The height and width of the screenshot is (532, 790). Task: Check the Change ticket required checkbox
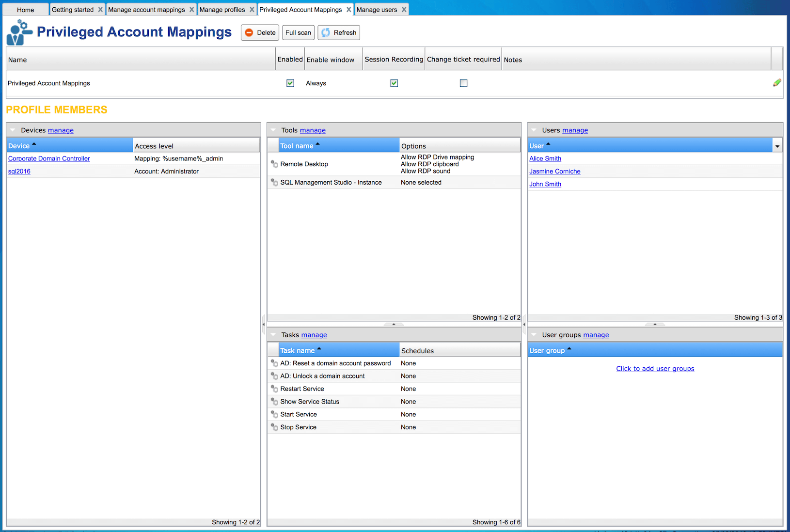coord(464,83)
